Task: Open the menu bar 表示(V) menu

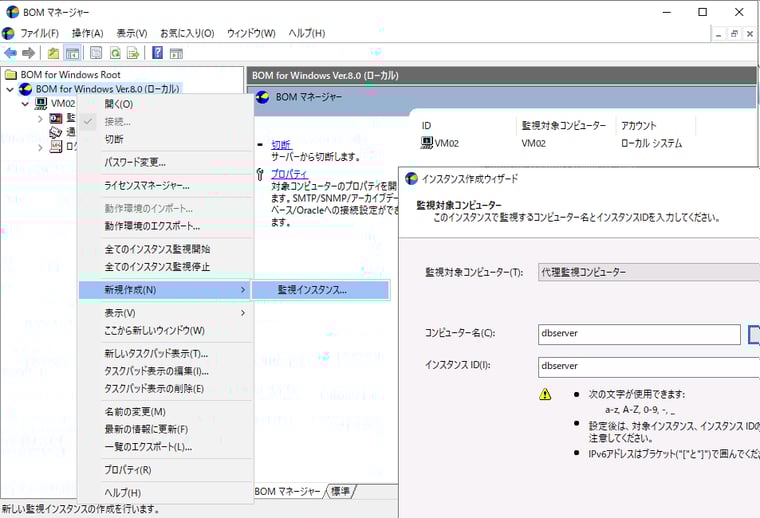Action: click(x=132, y=33)
